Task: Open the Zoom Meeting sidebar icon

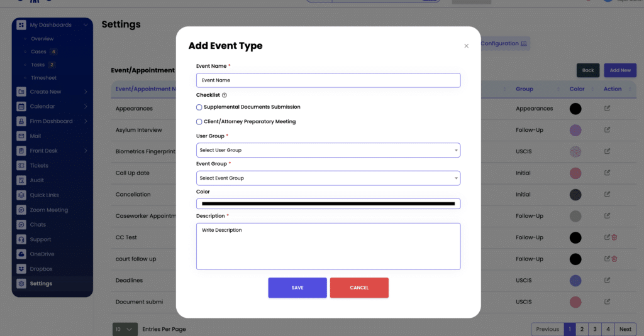Action: 22,210
